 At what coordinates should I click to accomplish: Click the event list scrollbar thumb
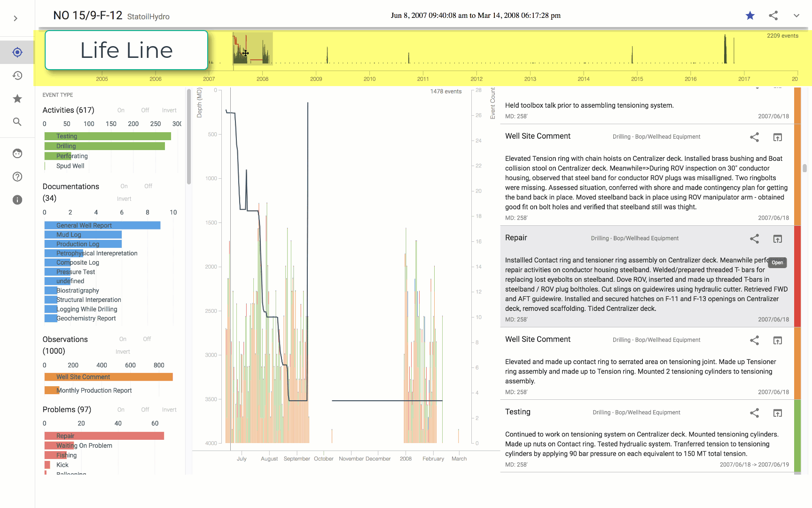pyautogui.click(x=804, y=168)
